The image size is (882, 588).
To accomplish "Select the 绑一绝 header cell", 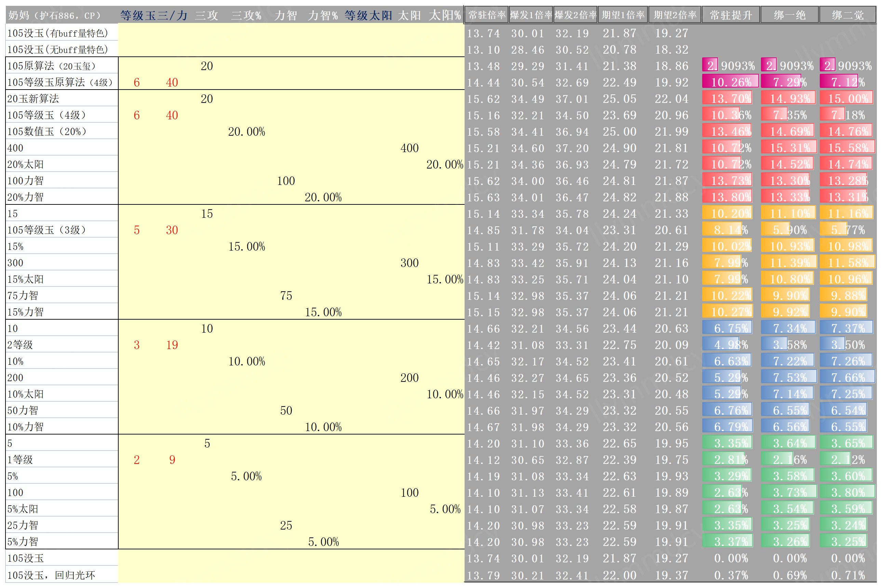I will (x=790, y=15).
